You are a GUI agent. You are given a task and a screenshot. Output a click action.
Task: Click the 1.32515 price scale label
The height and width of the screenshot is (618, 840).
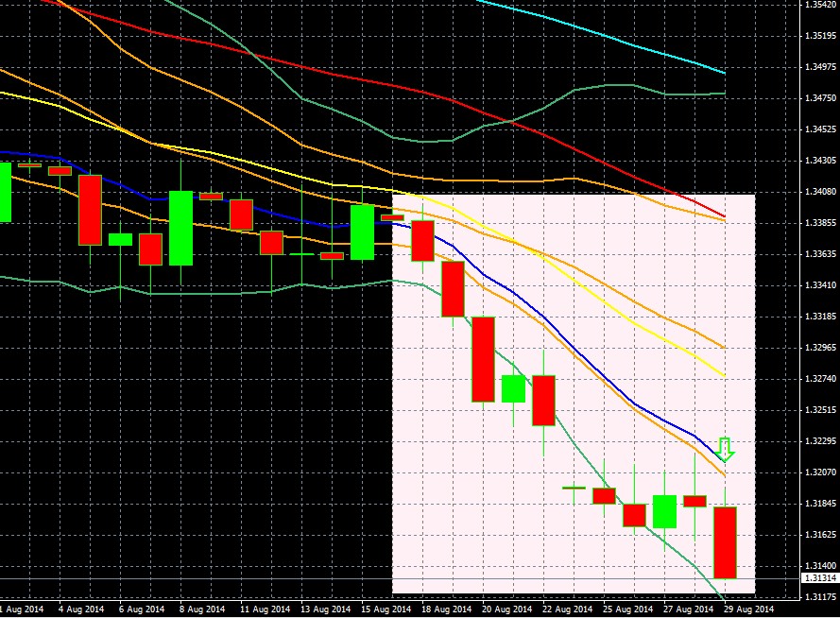click(816, 410)
